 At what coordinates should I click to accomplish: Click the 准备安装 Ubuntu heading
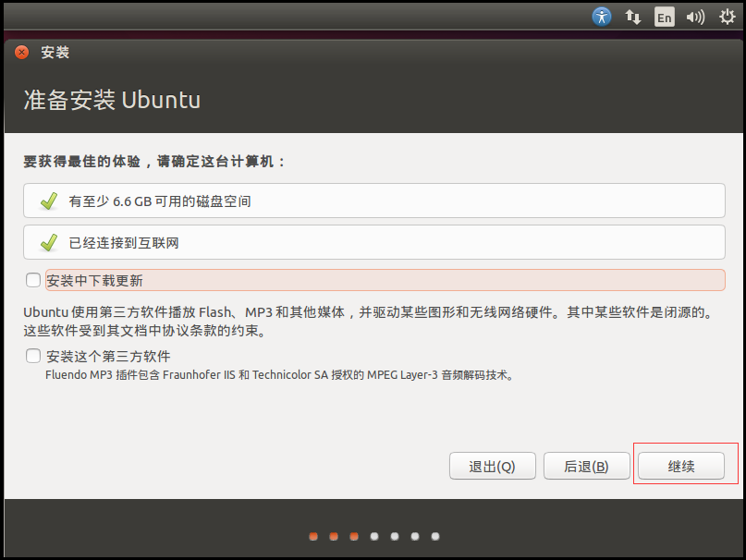click(112, 100)
